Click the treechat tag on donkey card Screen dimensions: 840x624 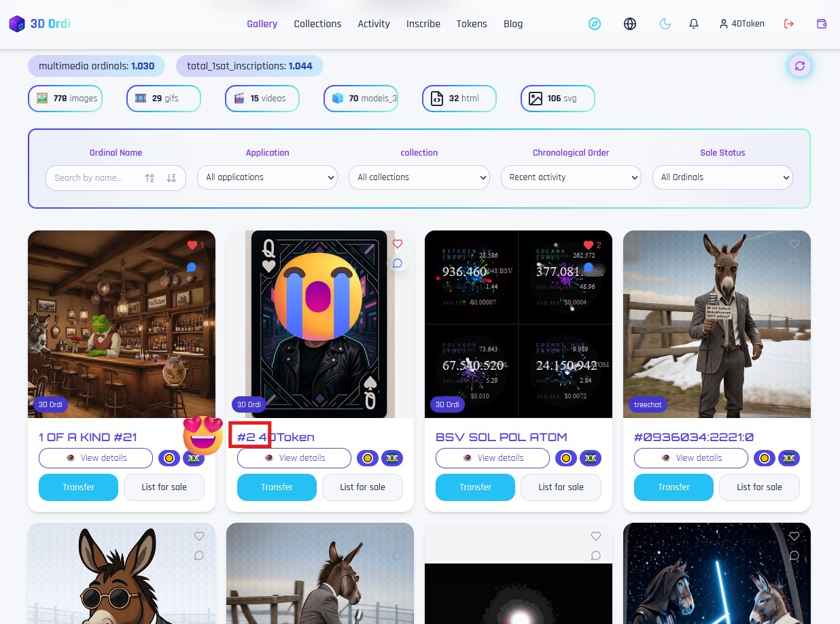click(648, 404)
